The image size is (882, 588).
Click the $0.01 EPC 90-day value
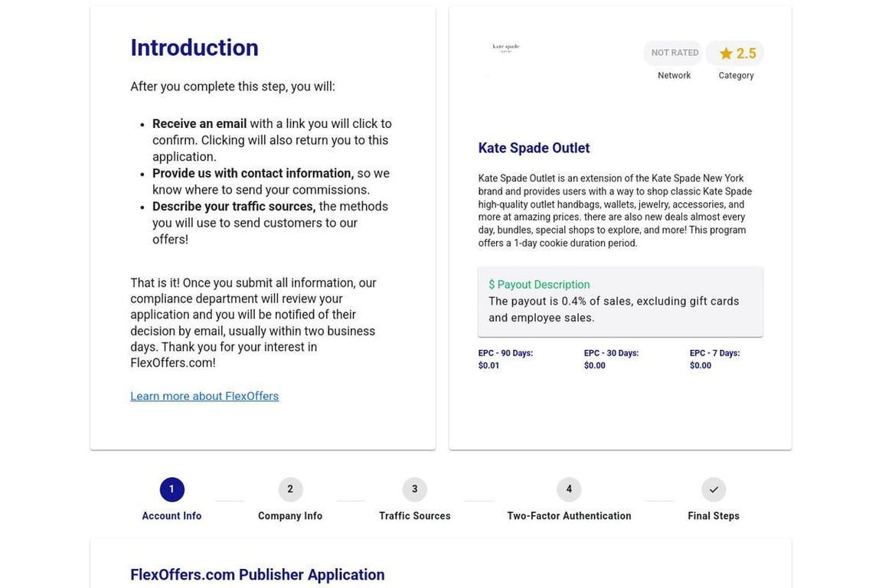(x=488, y=366)
